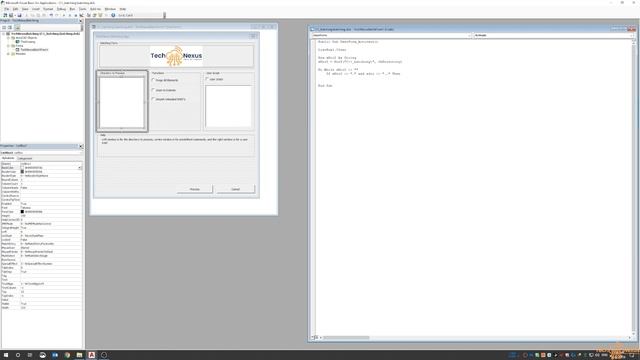Click the BackColor white swatch

click(x=22, y=168)
